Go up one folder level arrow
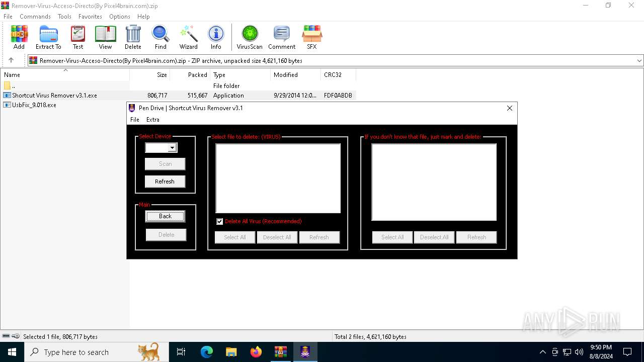Image resolution: width=644 pixels, height=362 pixels. click(x=11, y=60)
